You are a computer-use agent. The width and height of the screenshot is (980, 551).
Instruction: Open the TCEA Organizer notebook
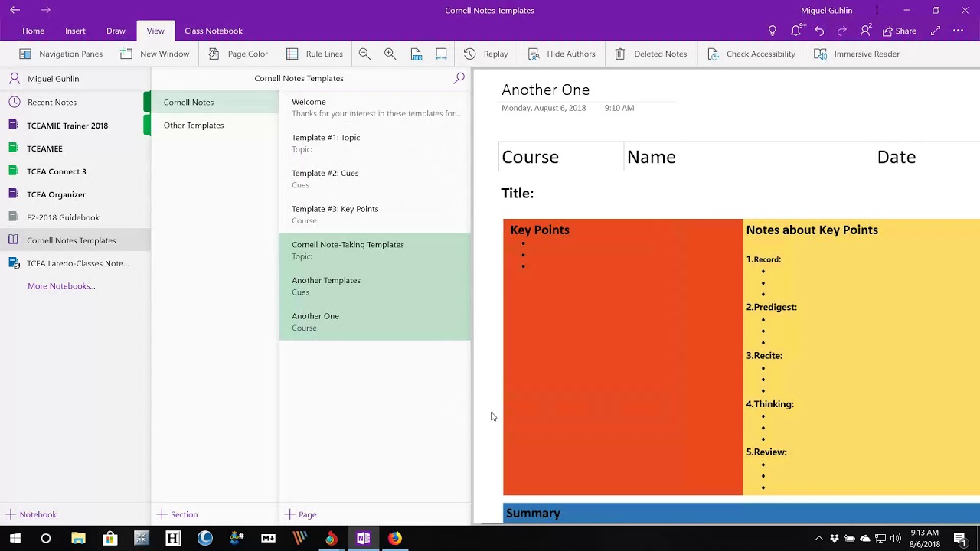click(75, 194)
